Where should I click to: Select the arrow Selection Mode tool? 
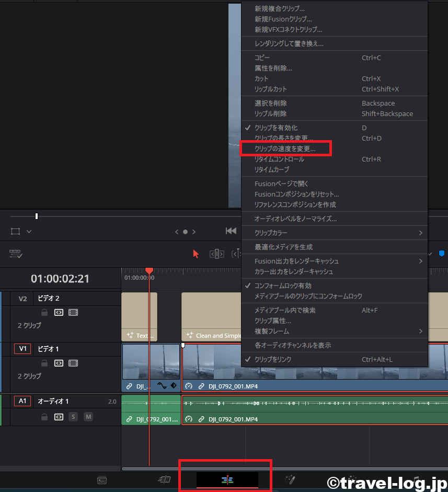tap(196, 254)
